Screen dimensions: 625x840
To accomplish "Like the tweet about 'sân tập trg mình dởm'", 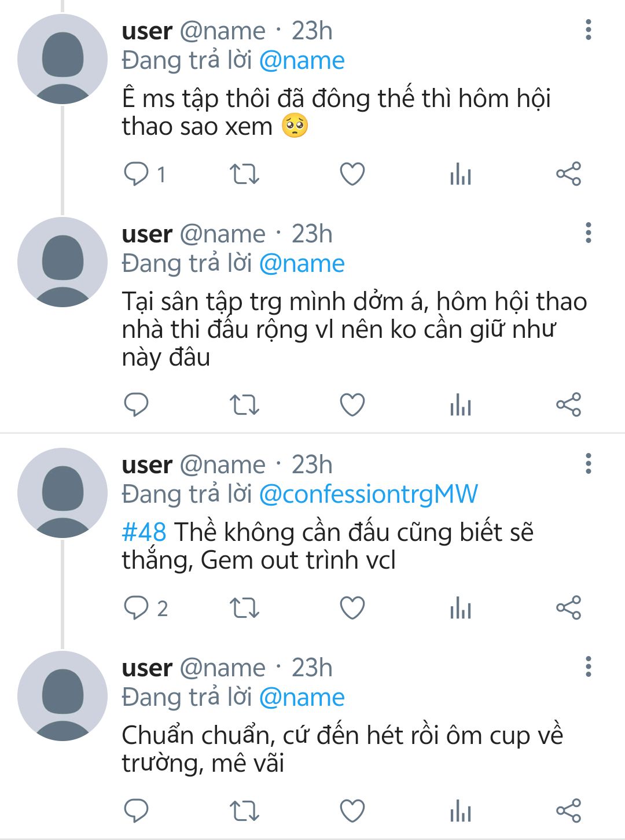I will (x=352, y=404).
